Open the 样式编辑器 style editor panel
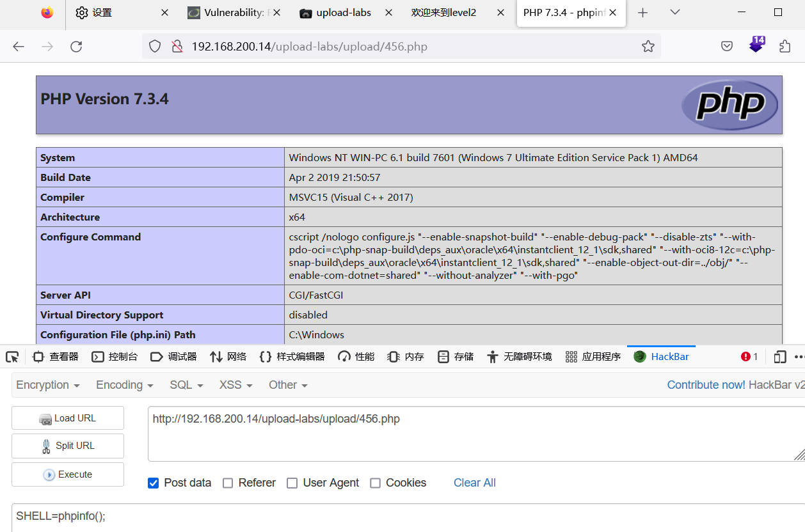 pyautogui.click(x=292, y=357)
